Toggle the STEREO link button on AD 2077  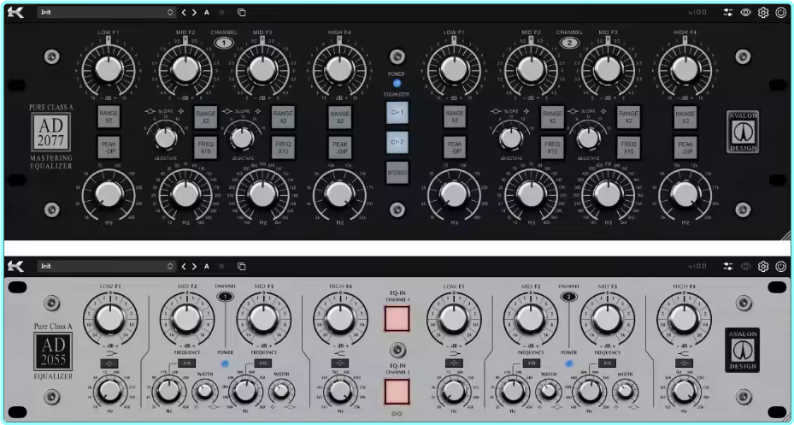pos(397,173)
